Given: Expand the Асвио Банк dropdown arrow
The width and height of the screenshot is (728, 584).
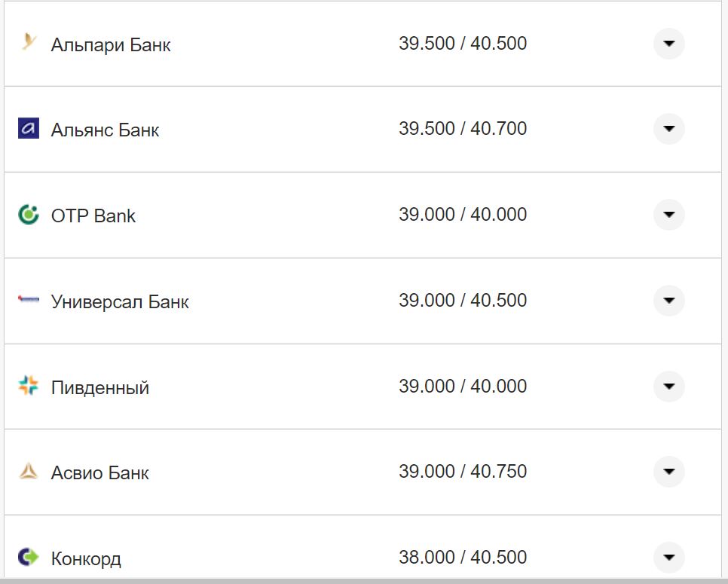Looking at the screenshot, I should [668, 472].
